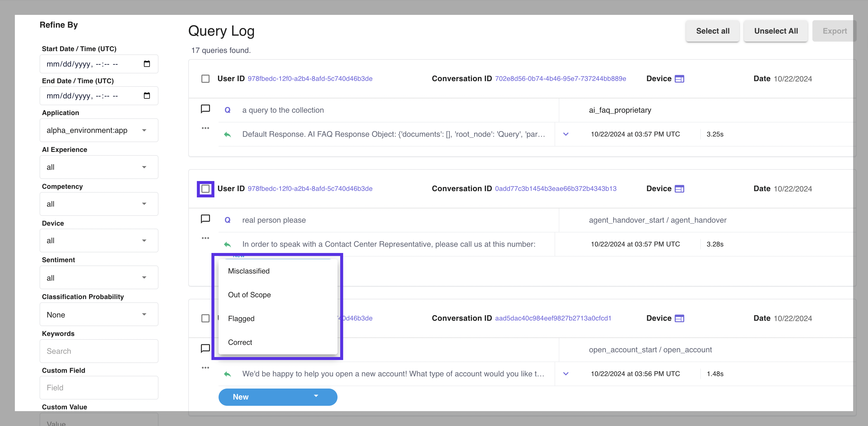Click 'agent_handover_start / agent_handover' text
Viewport: 868px width, 426px height.
[x=657, y=220]
